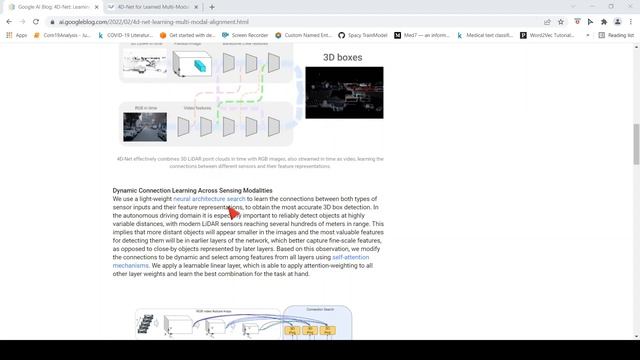Go forward to the next page
This screenshot has height=360, width=640.
tap(22, 22)
